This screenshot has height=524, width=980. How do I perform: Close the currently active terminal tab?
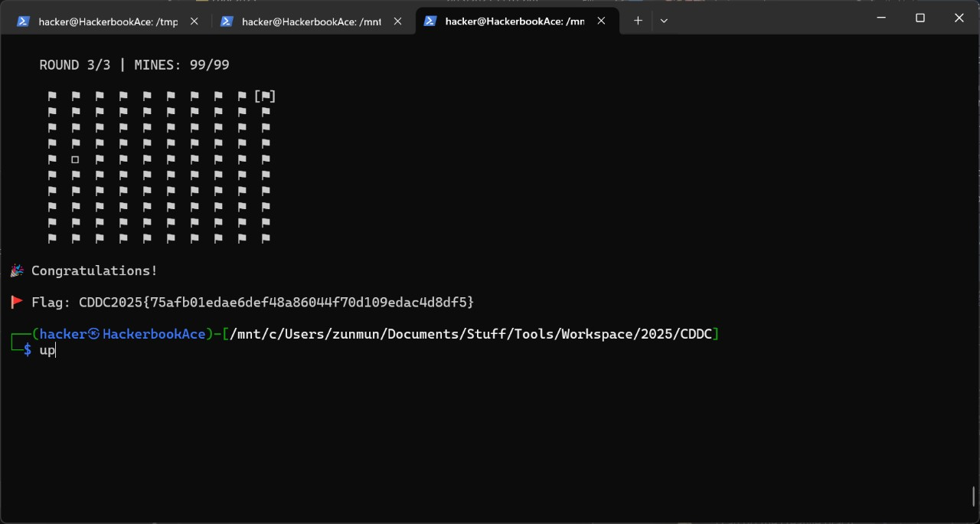click(x=601, y=21)
